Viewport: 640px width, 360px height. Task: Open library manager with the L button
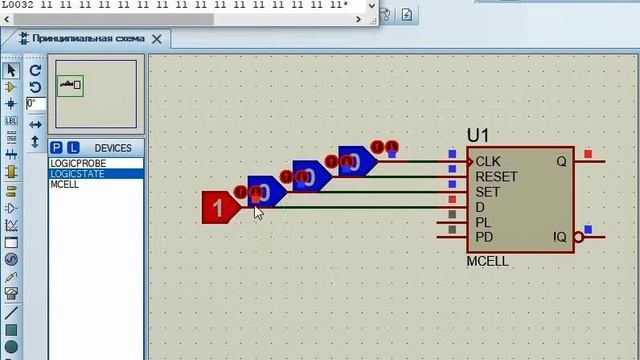click(x=73, y=148)
